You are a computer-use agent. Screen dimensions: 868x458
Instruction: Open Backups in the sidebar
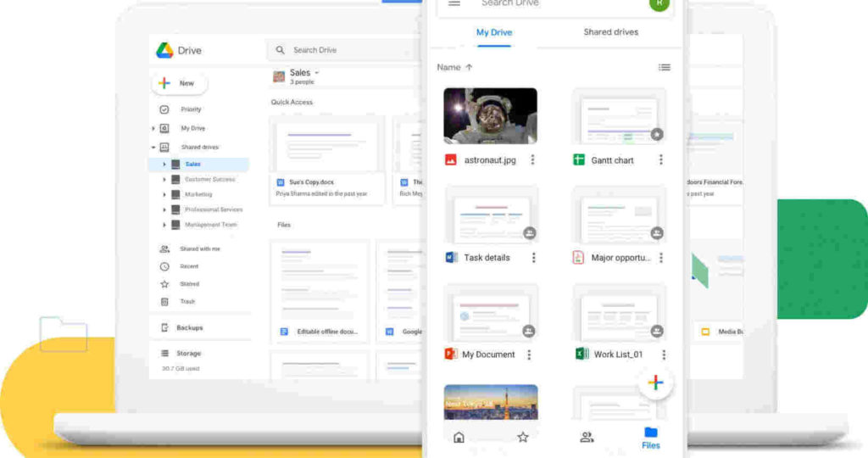coord(189,328)
